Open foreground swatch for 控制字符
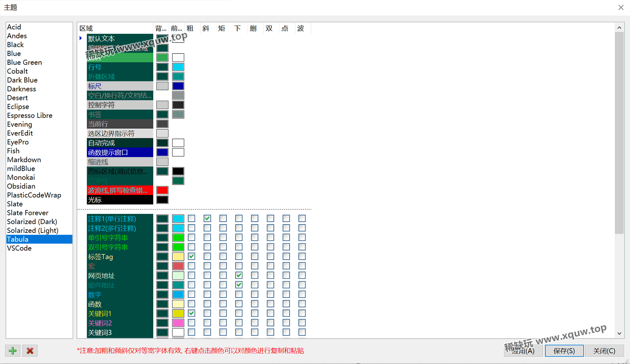This screenshot has width=630, height=364. tap(178, 105)
